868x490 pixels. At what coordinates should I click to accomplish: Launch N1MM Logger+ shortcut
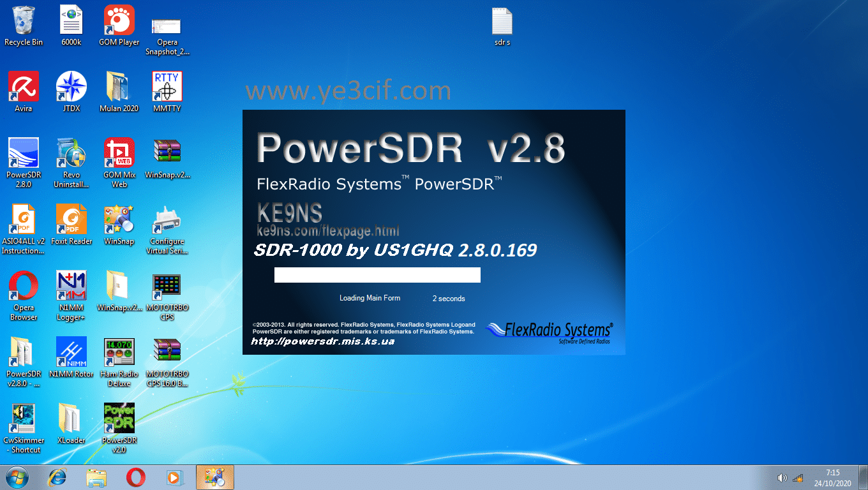click(x=71, y=295)
